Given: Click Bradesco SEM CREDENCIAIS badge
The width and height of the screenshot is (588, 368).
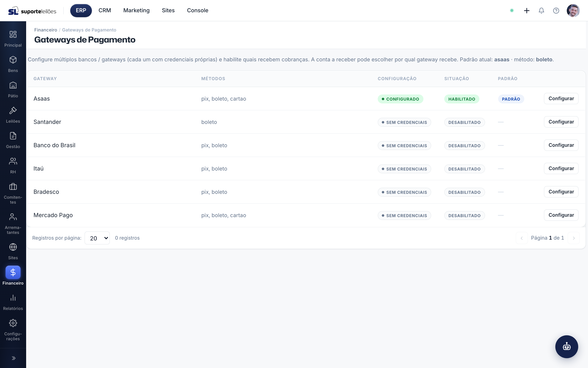Looking at the screenshot, I should [x=404, y=192].
